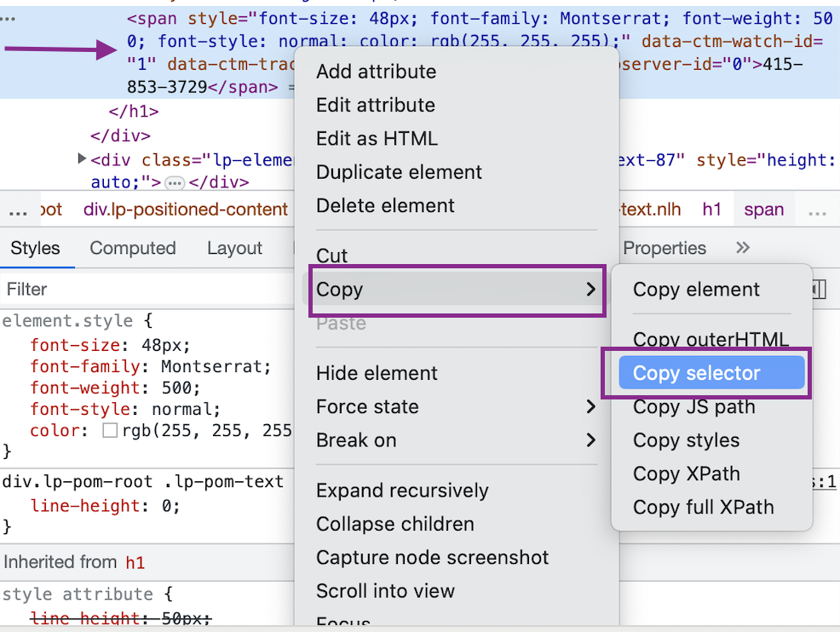Viewport: 840px width, 632px height.
Task: Show more tabs with double chevron
Action: [x=743, y=248]
